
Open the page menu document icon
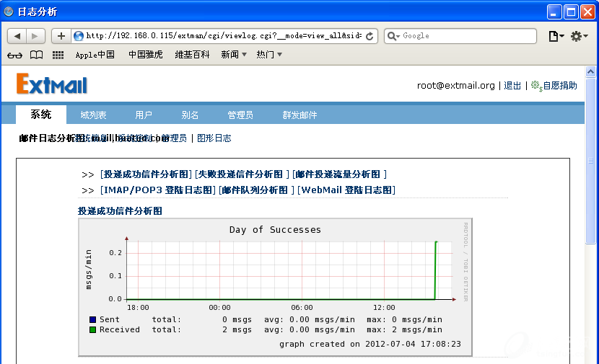(556, 36)
